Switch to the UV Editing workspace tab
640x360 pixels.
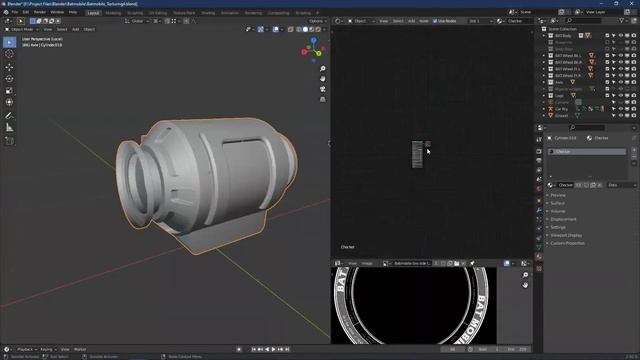click(x=158, y=13)
